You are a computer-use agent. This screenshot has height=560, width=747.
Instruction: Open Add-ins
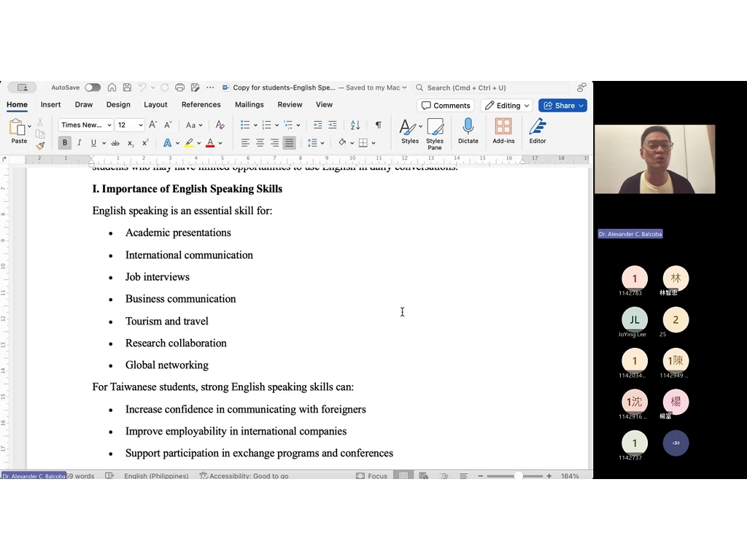[503, 131]
